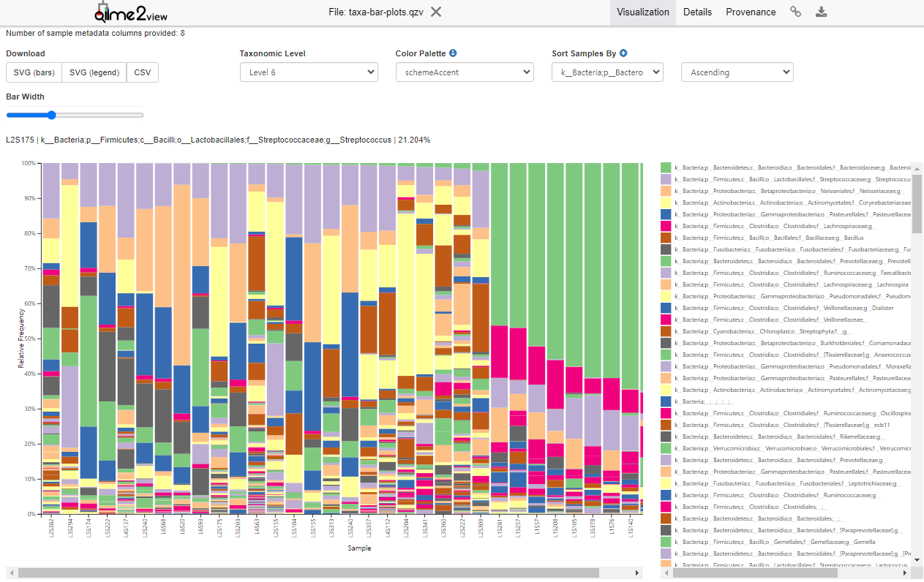Switch to the Details tab
924x582 pixels.
697,12
